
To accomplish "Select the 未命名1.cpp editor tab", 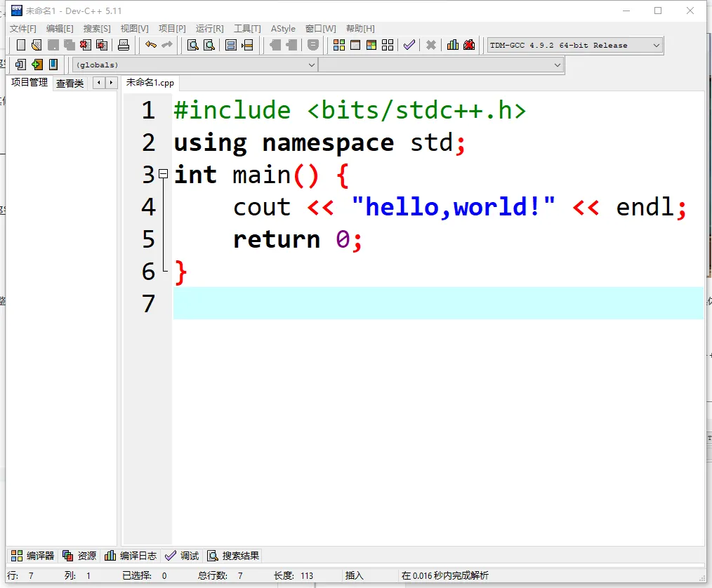I will pyautogui.click(x=150, y=83).
